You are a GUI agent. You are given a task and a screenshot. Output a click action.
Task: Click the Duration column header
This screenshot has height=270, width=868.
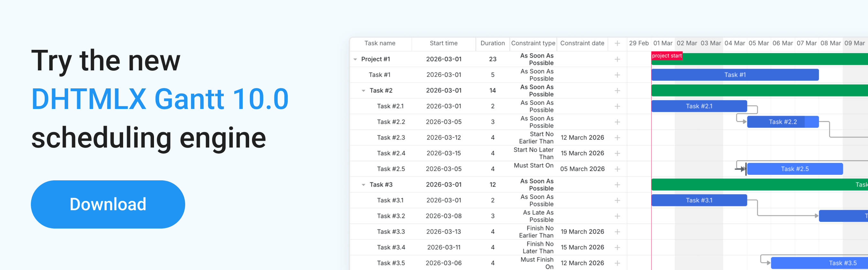(492, 43)
